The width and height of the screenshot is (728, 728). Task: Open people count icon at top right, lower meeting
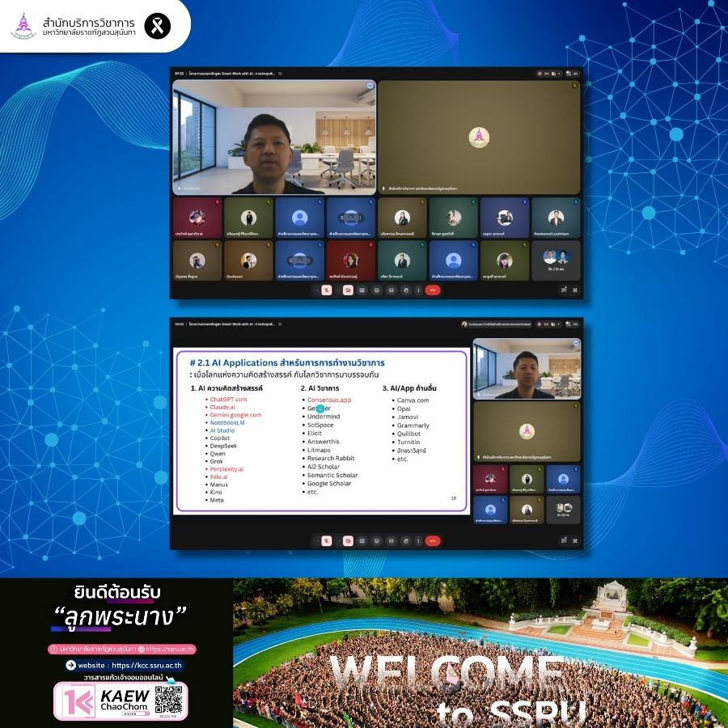[573, 324]
